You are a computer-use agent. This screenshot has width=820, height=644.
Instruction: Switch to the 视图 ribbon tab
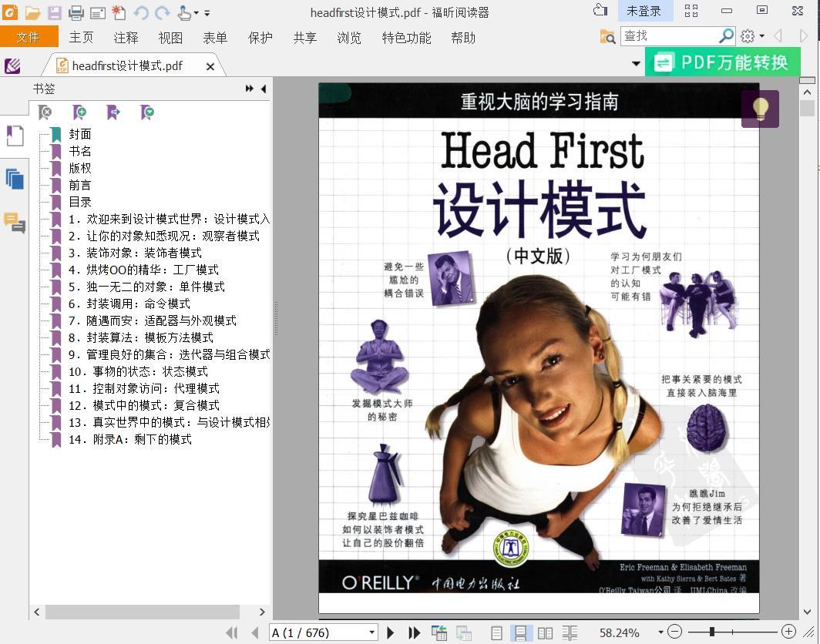click(170, 37)
